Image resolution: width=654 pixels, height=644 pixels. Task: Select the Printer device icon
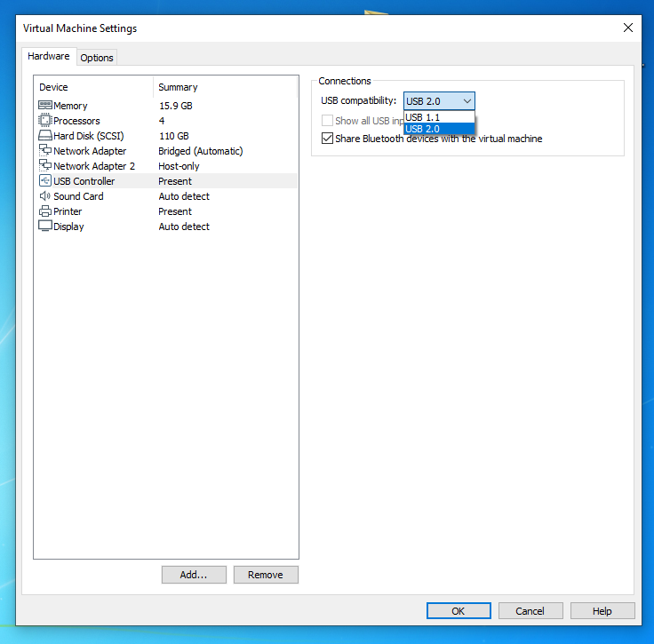pyautogui.click(x=45, y=211)
